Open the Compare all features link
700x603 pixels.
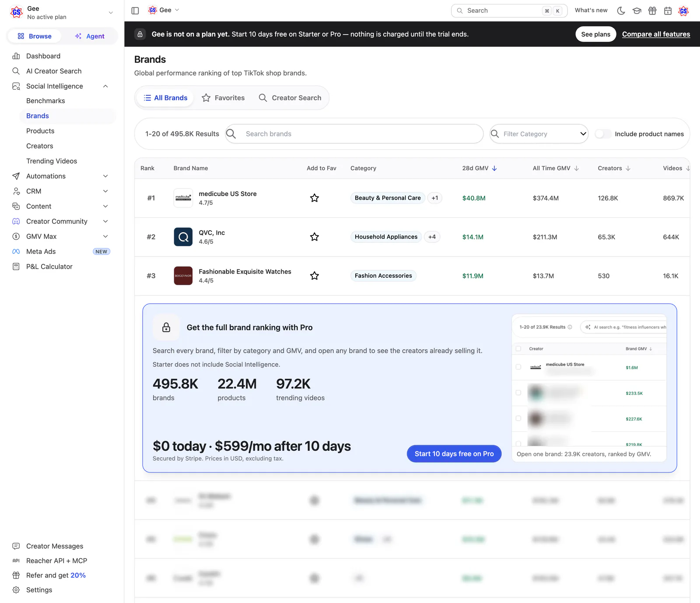[656, 34]
